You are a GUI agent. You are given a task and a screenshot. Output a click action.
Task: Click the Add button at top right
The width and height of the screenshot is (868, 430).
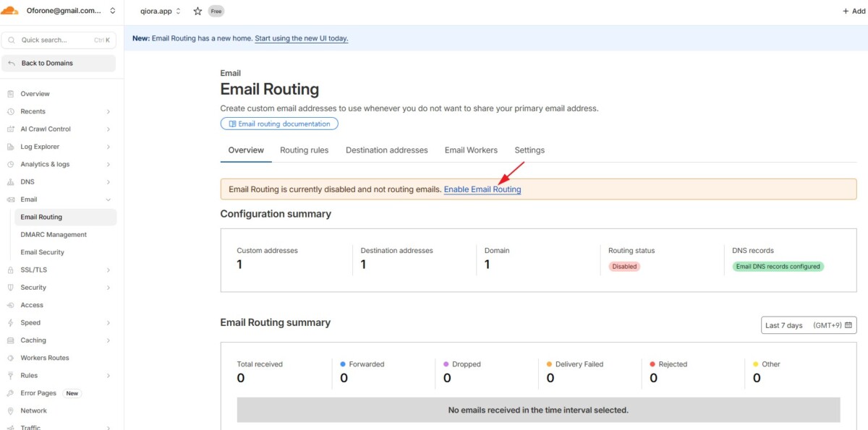854,11
